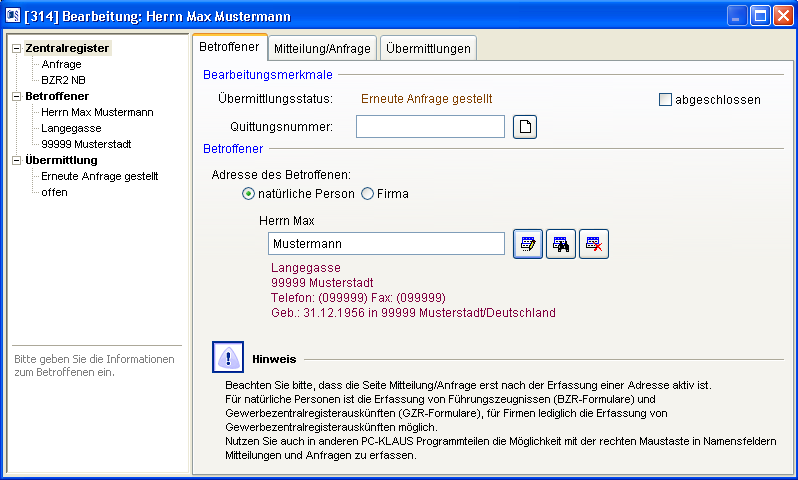Switch to the Mitteilung/Anfrage tab
This screenshot has width=798, height=480.
[323, 48]
